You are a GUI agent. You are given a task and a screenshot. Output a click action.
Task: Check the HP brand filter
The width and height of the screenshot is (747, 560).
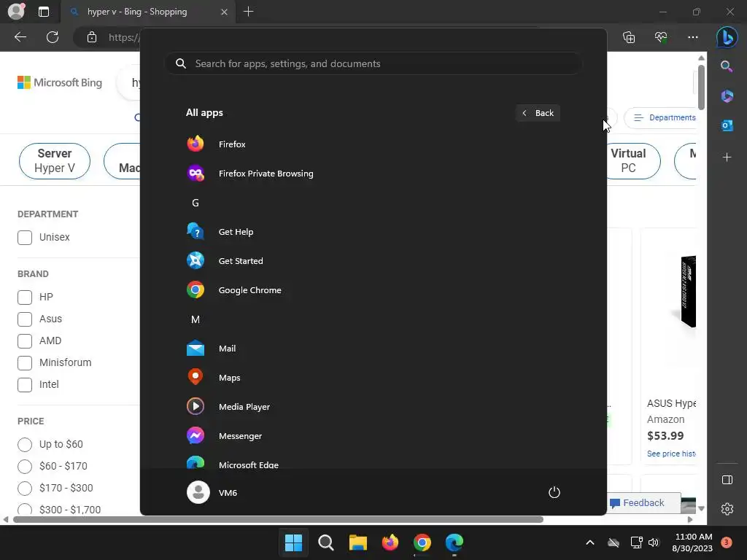click(x=25, y=297)
